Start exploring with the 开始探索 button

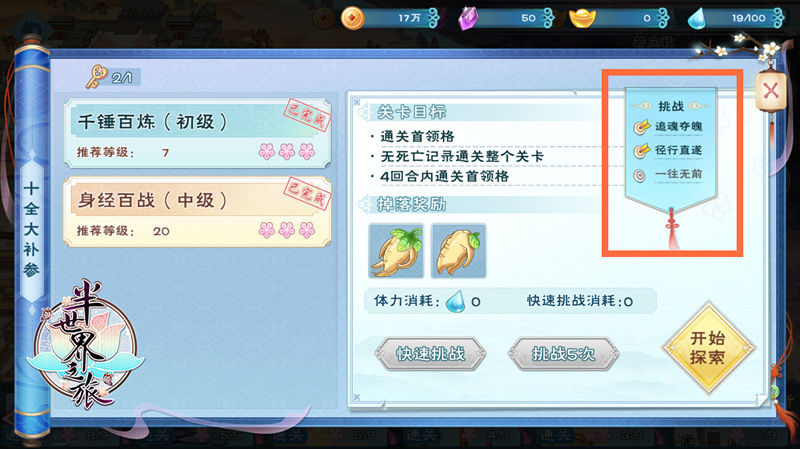708,347
